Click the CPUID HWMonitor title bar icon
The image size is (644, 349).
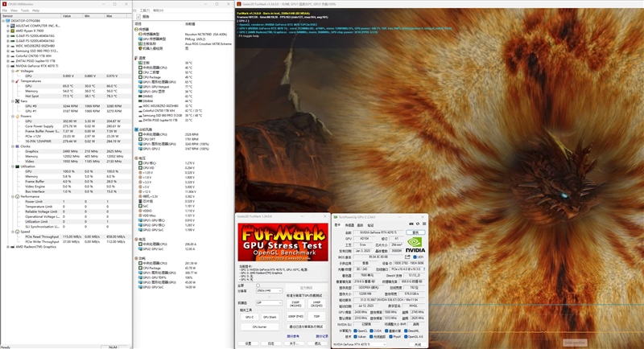click(x=5, y=4)
